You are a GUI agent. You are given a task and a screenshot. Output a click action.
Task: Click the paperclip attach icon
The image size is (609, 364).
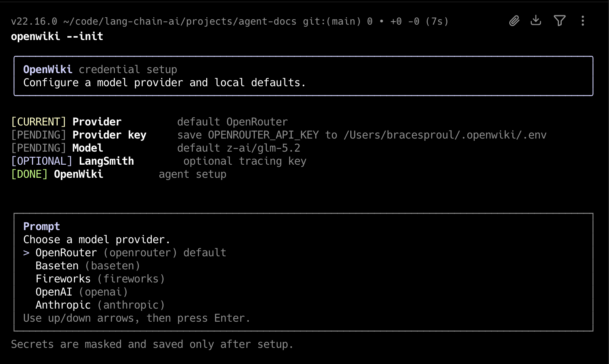point(514,21)
